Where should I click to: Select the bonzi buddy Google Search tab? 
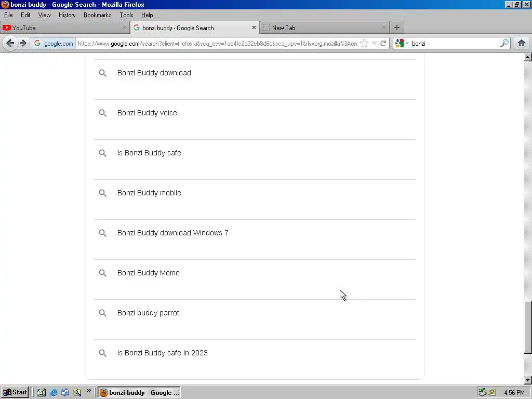coord(195,28)
